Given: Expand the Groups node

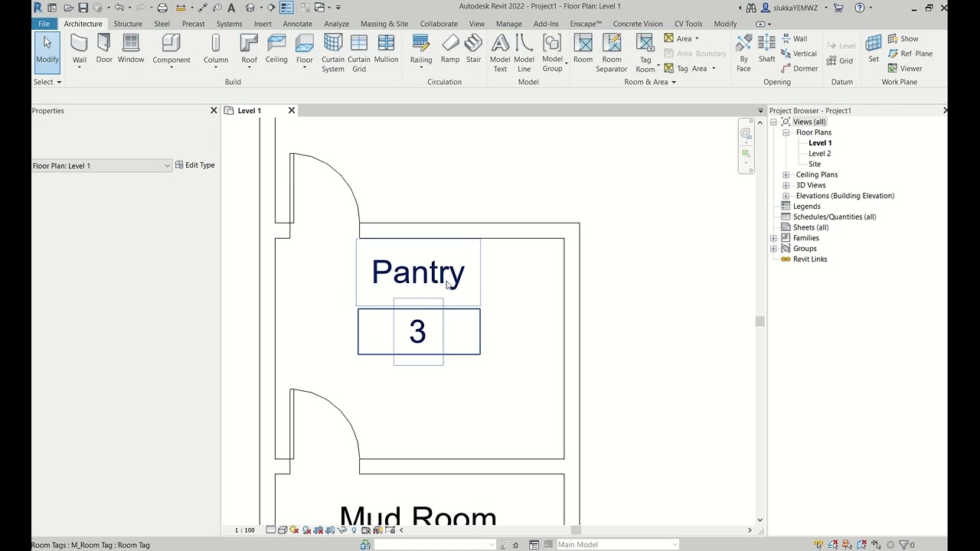Looking at the screenshot, I should [x=773, y=249].
